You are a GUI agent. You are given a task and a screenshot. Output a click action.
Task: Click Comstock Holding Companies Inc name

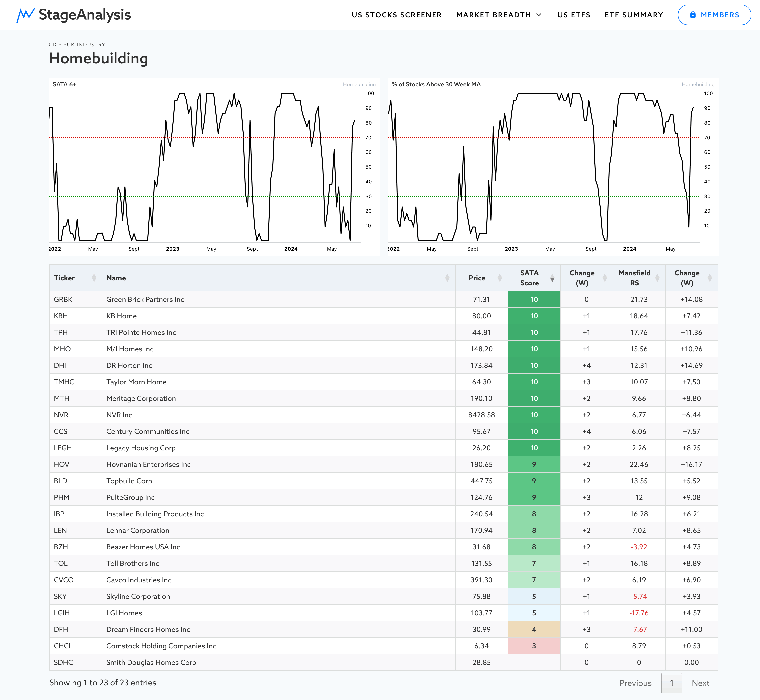point(161,646)
